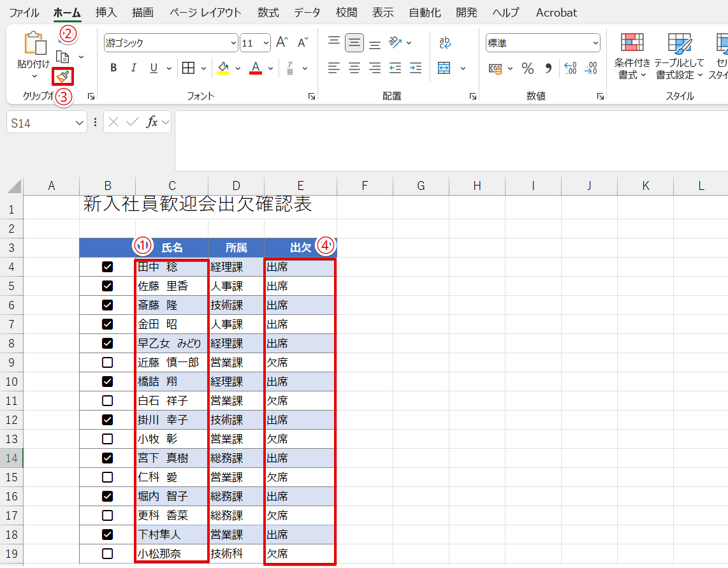Click the borders grid icon
The image size is (728, 568).
click(188, 68)
